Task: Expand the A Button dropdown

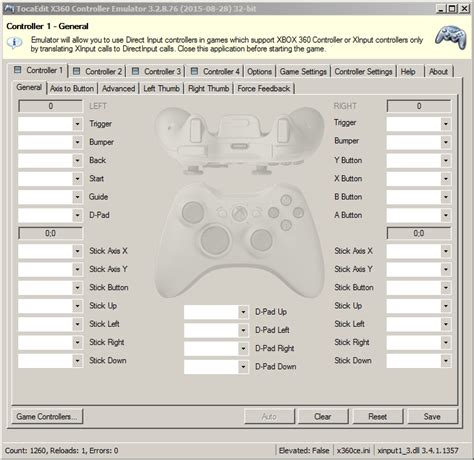Action: 446,215
